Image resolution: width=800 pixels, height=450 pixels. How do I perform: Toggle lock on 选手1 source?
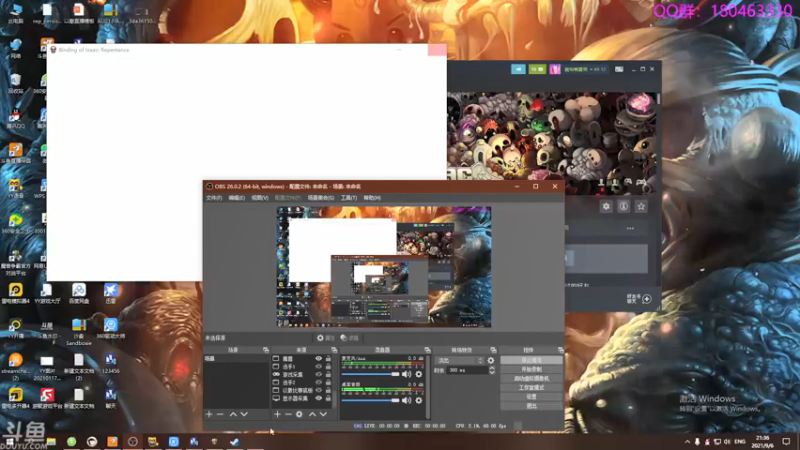pyautogui.click(x=329, y=366)
